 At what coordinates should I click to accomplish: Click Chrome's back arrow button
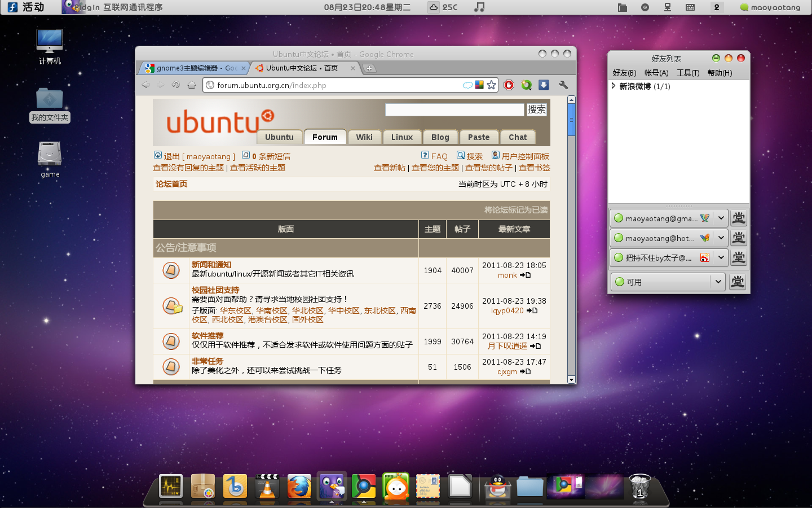pyautogui.click(x=145, y=85)
